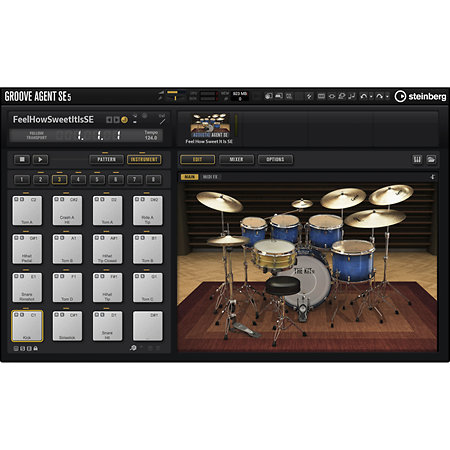Start pattern playback
The height and width of the screenshot is (450, 450).
(x=40, y=159)
